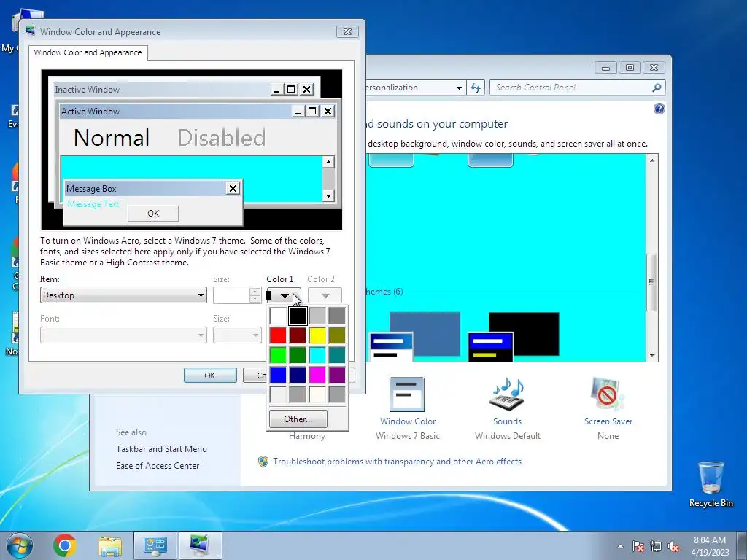Pick the purple color swatch
The width and height of the screenshot is (747, 560).
point(337,375)
